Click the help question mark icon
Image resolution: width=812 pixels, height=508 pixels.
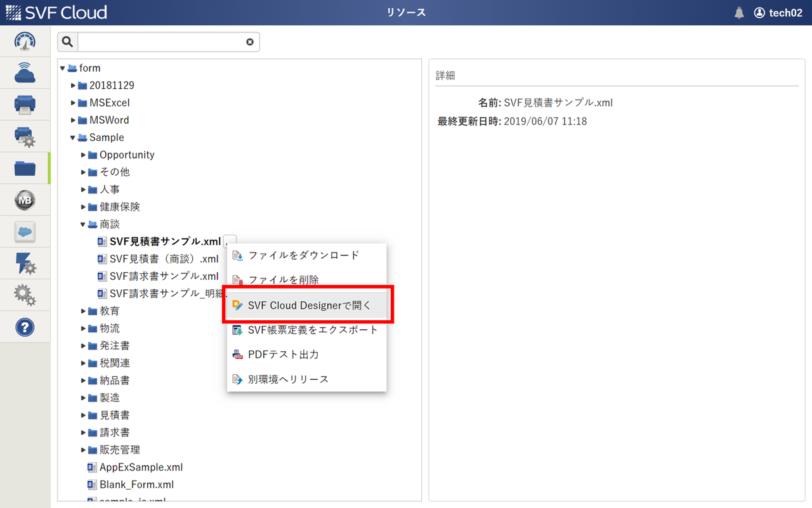click(x=25, y=326)
